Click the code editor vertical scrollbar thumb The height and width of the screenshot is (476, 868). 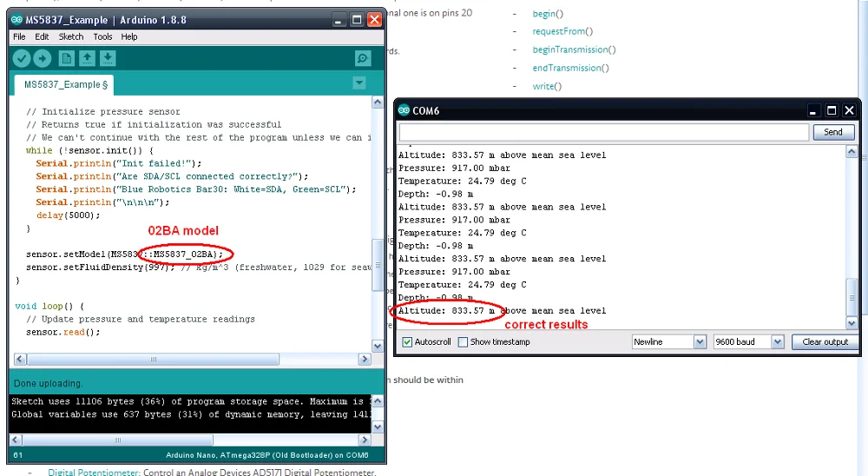(378, 264)
